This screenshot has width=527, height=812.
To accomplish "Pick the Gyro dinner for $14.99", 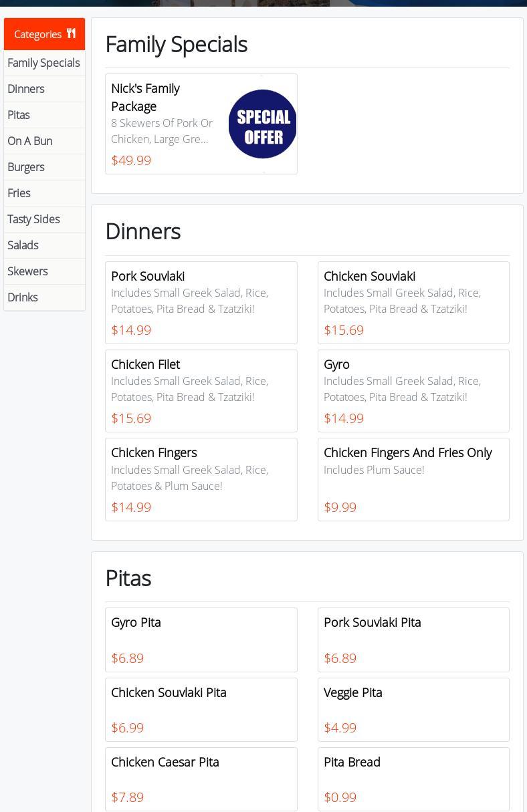I will [x=413, y=391].
